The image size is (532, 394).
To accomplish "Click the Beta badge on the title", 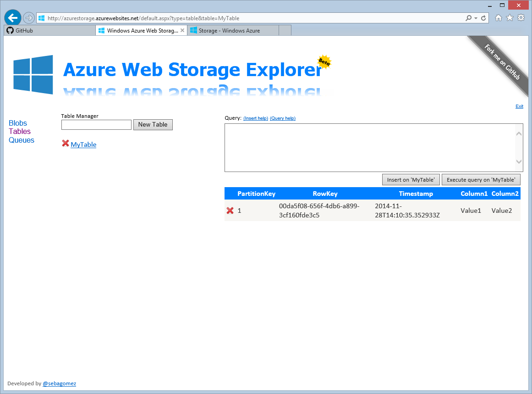I will click(x=324, y=62).
